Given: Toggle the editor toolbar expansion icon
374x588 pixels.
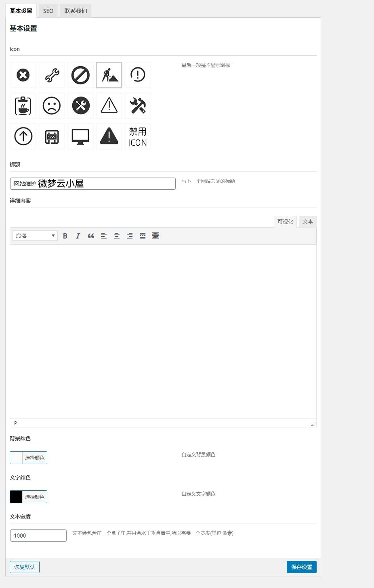Looking at the screenshot, I should point(155,236).
